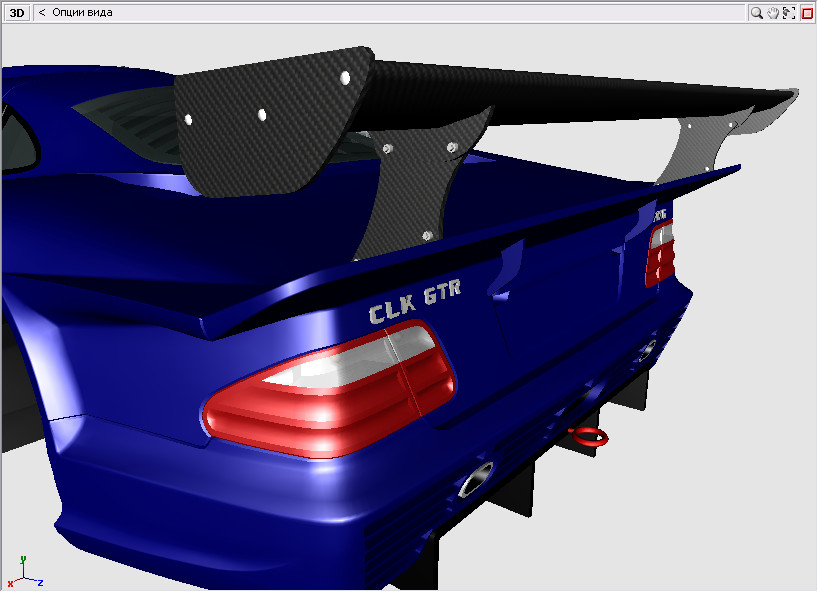Click the XYZ axis gizmo
The image size is (818, 592).
coord(24,572)
